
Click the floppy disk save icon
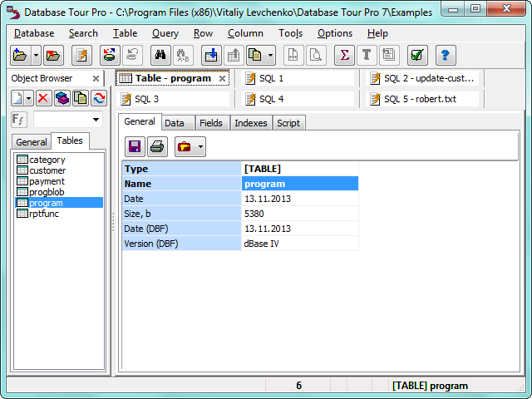click(x=135, y=146)
